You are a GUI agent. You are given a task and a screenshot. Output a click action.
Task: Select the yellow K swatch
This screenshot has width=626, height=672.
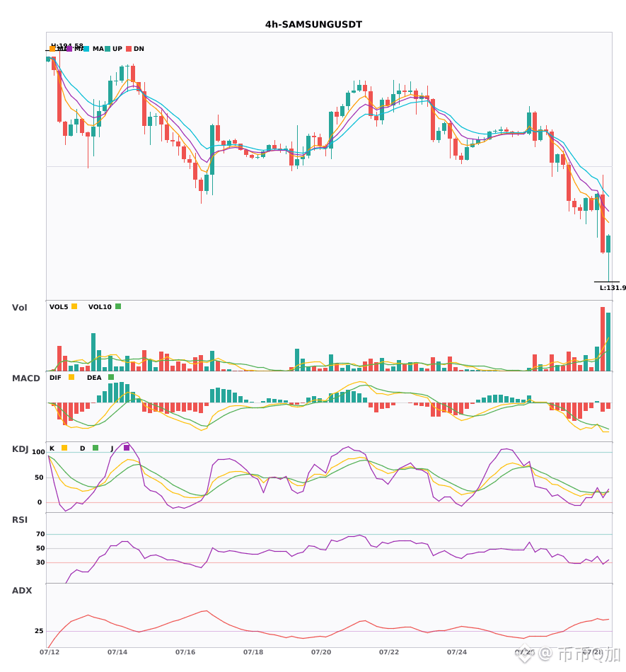pyautogui.click(x=64, y=448)
